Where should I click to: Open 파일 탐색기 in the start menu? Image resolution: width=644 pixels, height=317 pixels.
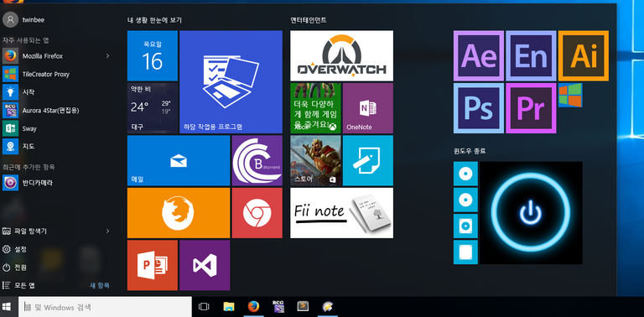[58, 231]
